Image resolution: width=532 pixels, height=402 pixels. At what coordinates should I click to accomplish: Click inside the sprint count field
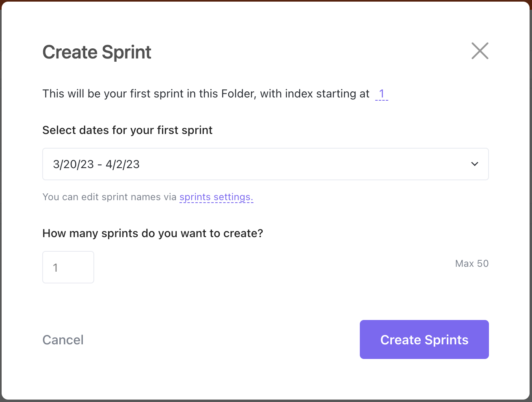(68, 267)
